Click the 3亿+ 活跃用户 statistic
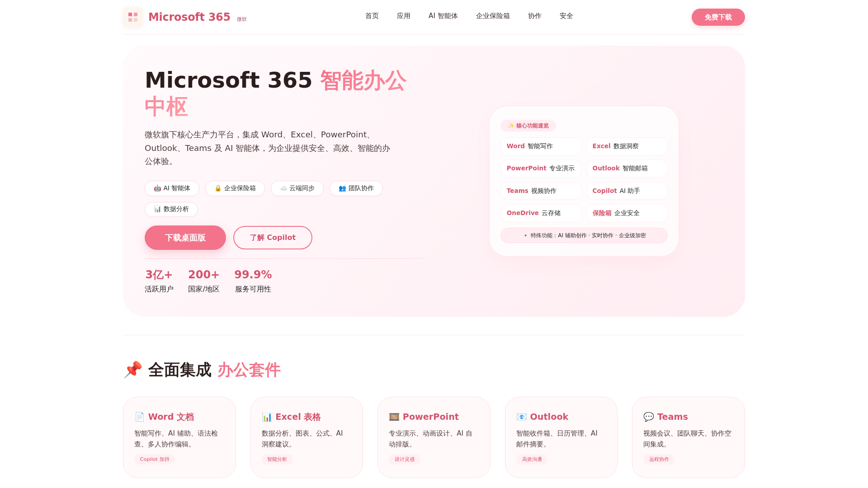Viewport: 868px width, 488px height. tap(159, 281)
